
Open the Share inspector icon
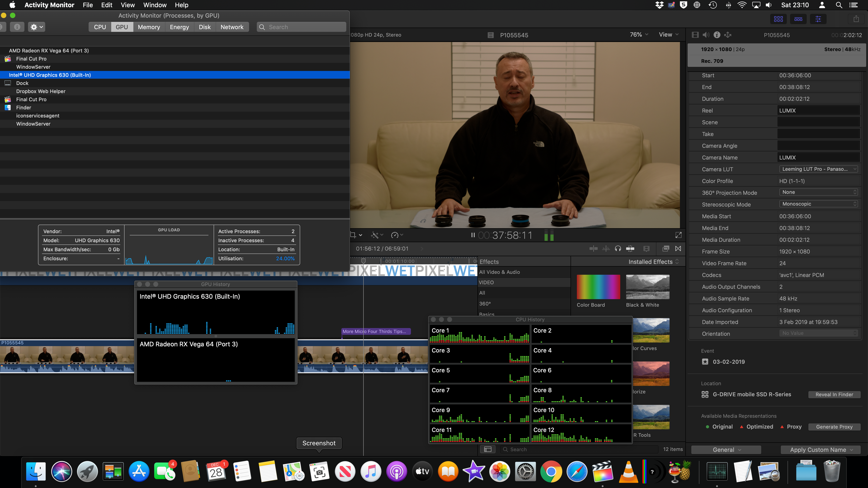click(728, 35)
